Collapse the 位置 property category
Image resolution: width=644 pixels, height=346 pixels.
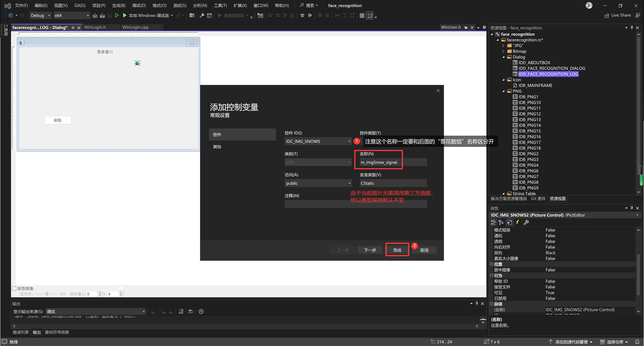point(492,264)
